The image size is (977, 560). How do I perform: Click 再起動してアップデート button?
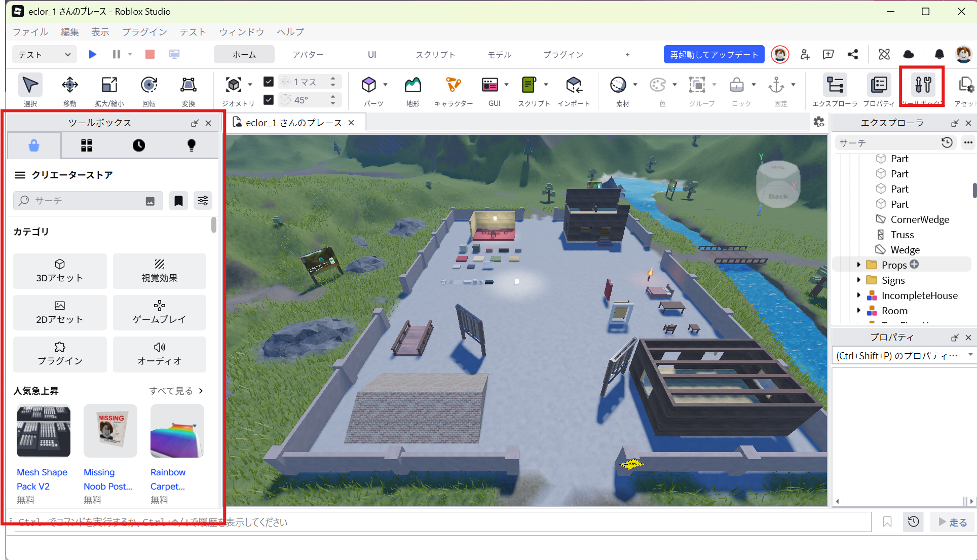tap(714, 54)
